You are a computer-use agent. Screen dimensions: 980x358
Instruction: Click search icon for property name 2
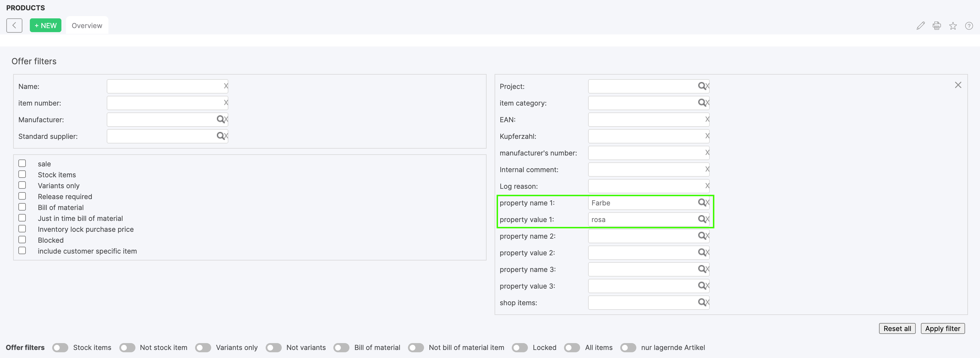702,236
